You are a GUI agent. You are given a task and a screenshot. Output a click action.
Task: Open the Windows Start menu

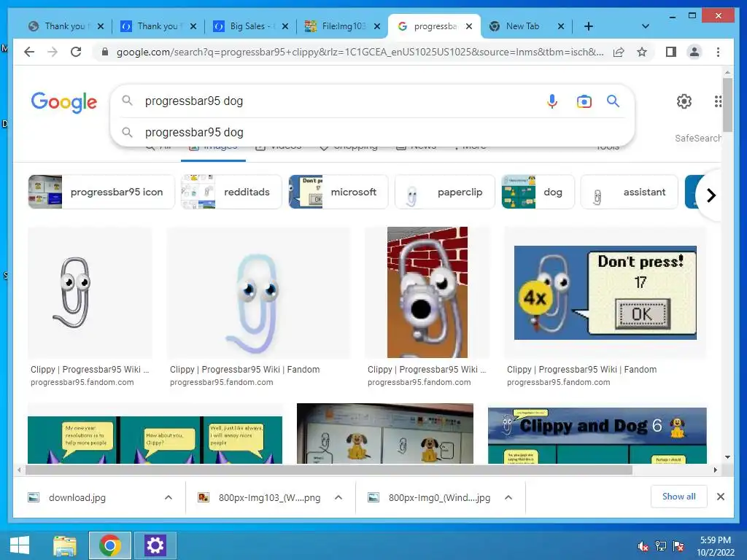coord(20,545)
